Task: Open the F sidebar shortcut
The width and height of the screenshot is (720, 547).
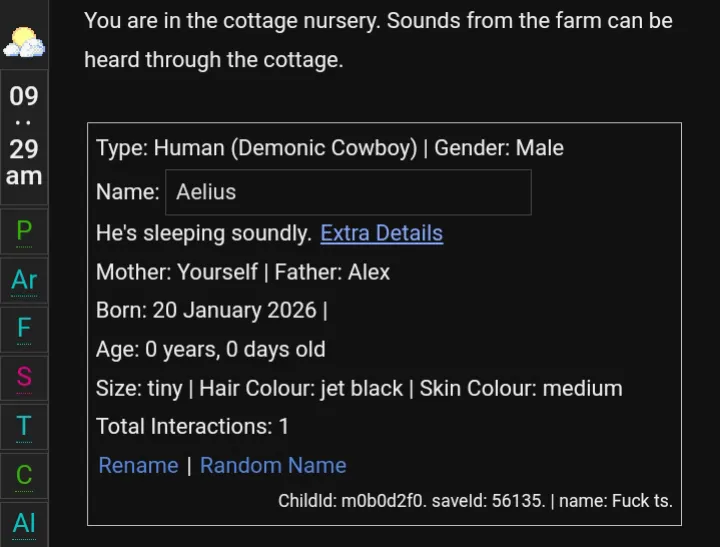Action: [24, 328]
